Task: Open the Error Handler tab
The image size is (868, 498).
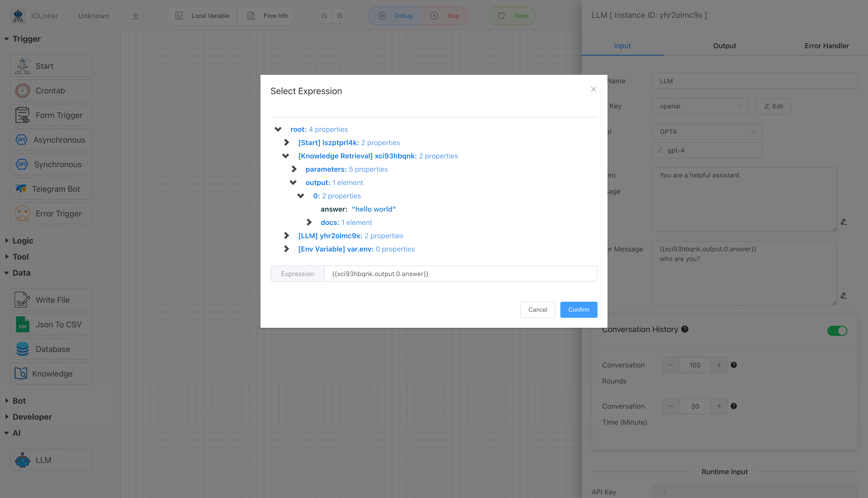Action: point(826,45)
